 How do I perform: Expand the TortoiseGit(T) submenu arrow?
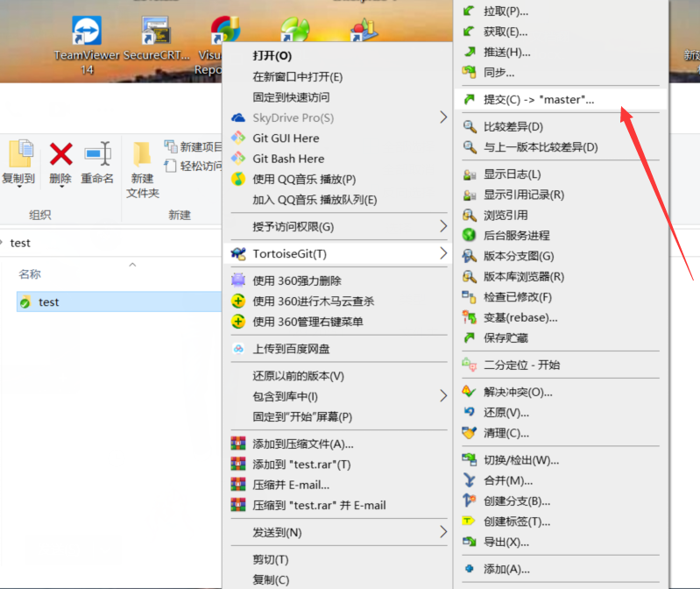coord(442,253)
